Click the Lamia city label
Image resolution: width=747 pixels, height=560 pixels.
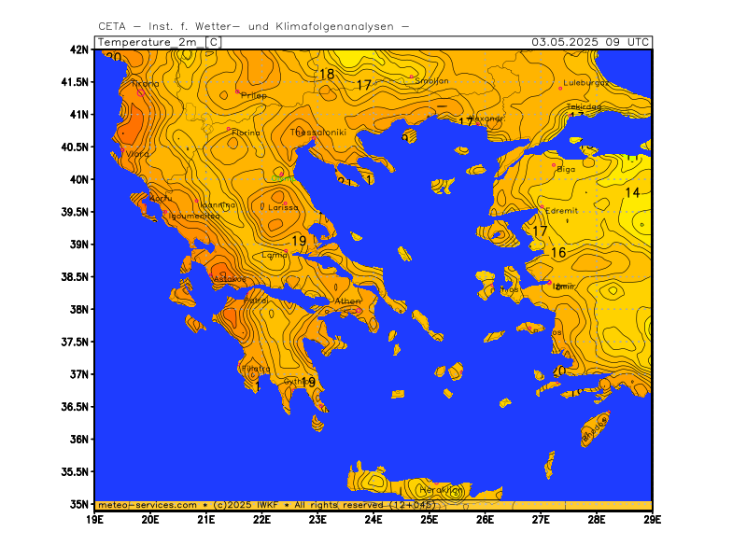(275, 255)
